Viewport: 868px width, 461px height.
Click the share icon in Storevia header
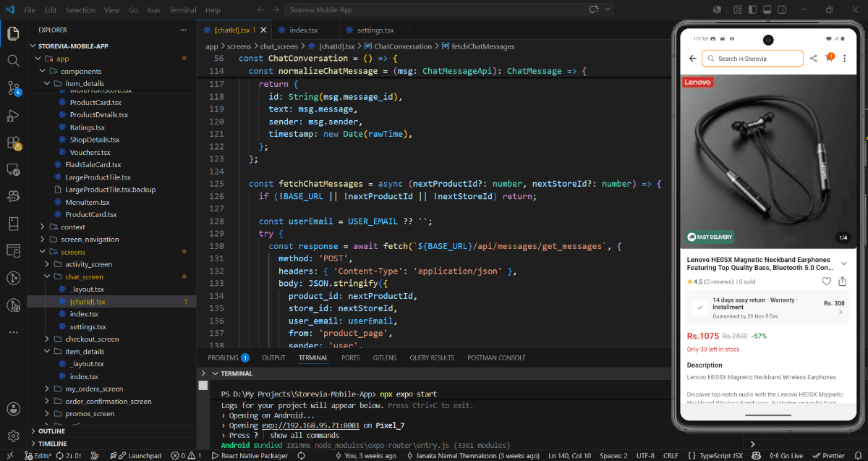click(x=814, y=59)
